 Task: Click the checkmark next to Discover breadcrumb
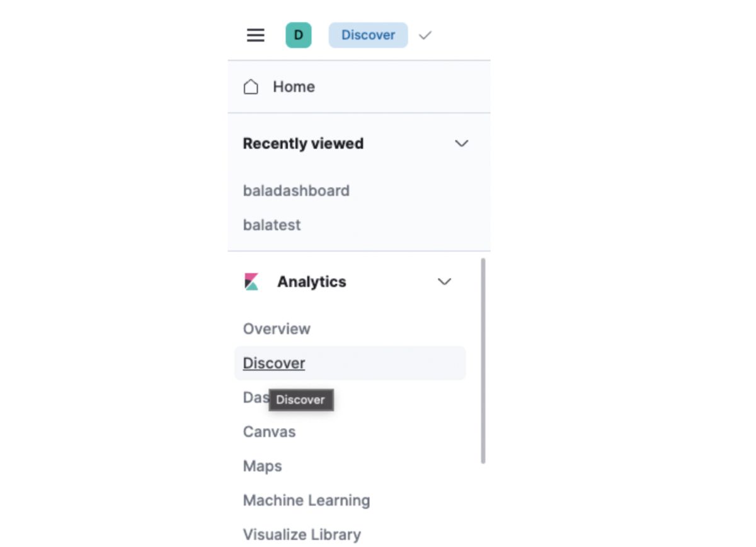[x=424, y=35]
